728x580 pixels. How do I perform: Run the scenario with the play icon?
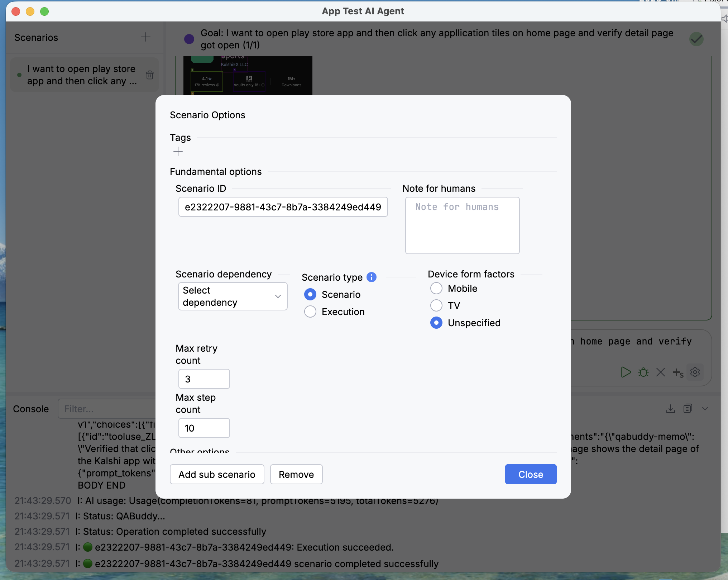coord(626,372)
